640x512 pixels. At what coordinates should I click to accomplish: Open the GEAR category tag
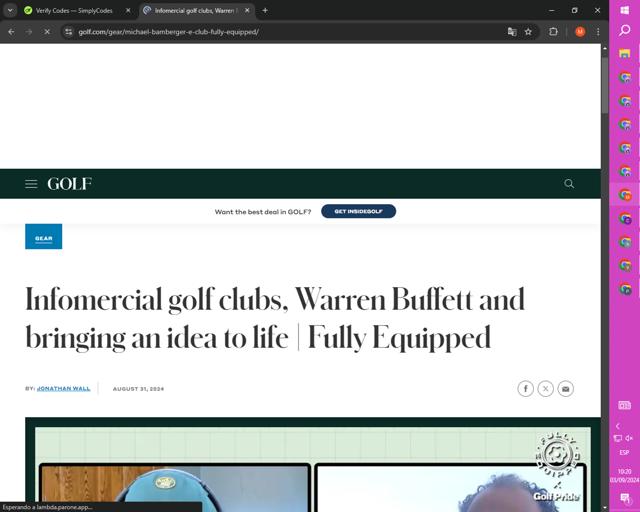click(x=44, y=236)
